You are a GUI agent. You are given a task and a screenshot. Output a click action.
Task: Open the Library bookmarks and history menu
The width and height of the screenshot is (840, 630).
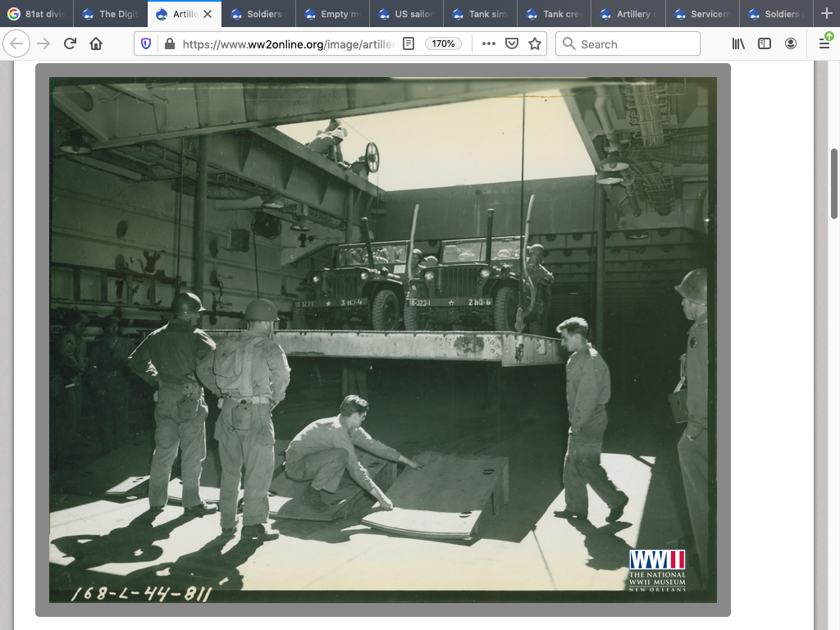tap(738, 43)
